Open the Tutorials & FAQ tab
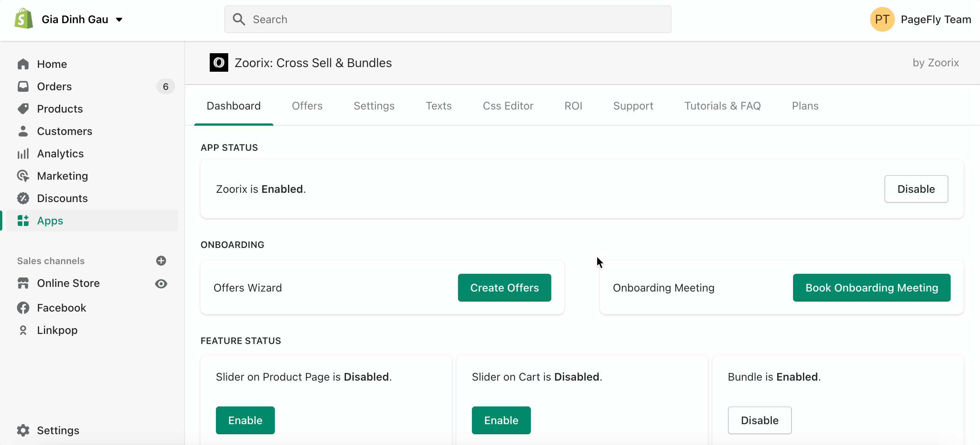Image resolution: width=980 pixels, height=445 pixels. point(722,106)
